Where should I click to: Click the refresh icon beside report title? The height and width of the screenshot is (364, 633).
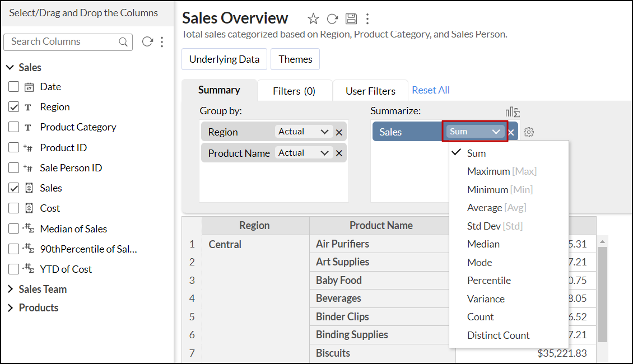pos(332,19)
